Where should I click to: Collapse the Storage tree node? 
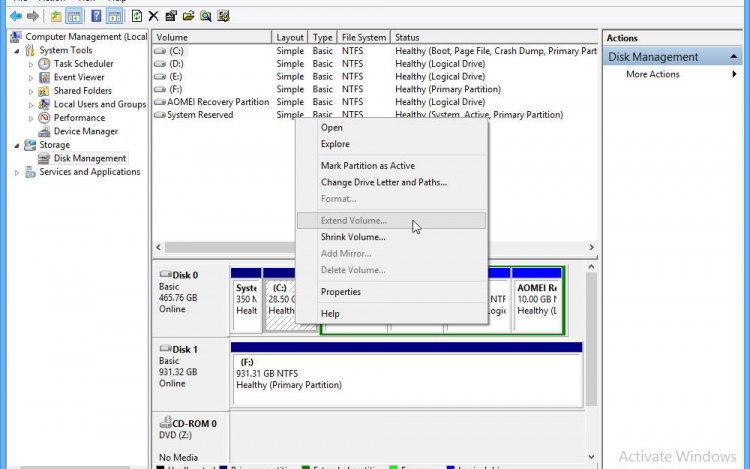tap(17, 145)
